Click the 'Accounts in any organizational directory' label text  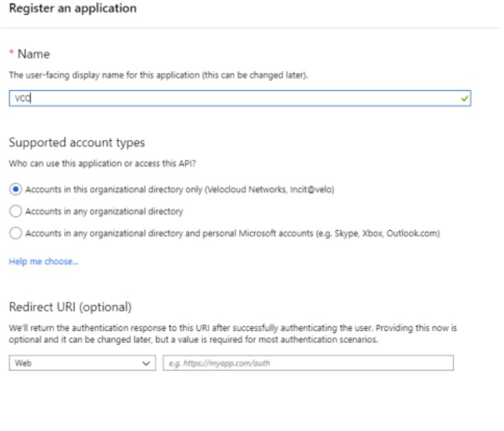pos(104,211)
